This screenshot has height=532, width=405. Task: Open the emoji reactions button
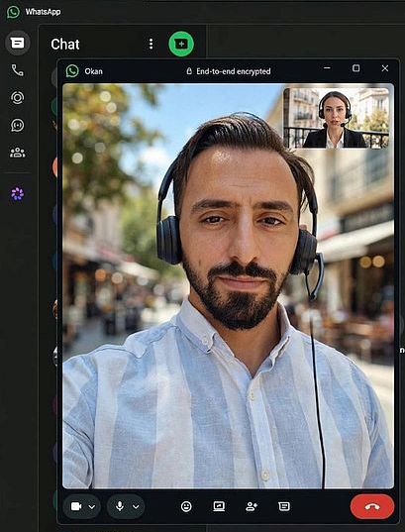[x=186, y=506]
